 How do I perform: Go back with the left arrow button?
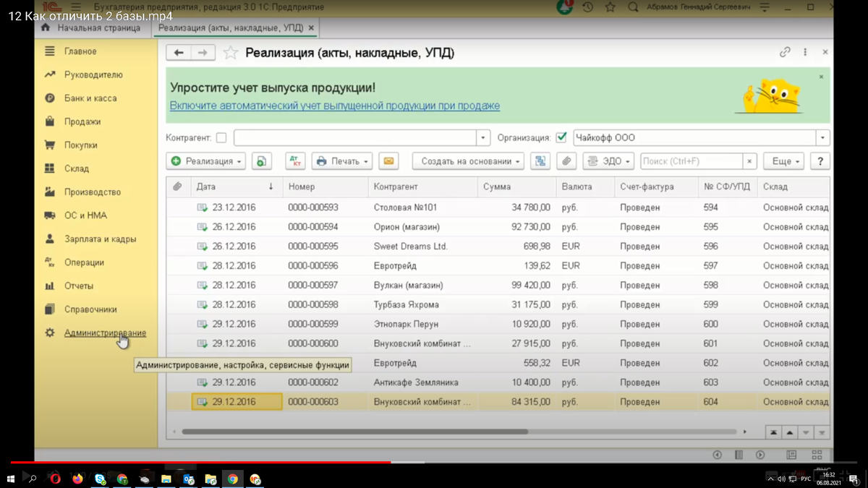pos(178,53)
